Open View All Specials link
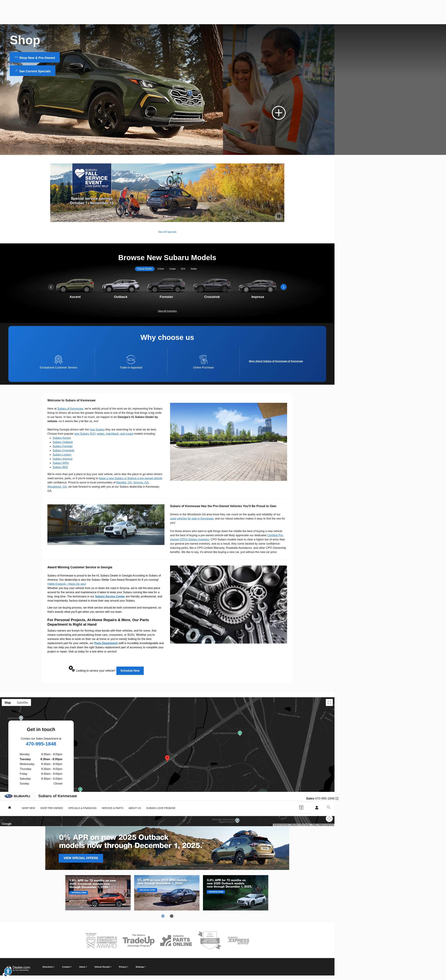446x980 pixels. 167,232
